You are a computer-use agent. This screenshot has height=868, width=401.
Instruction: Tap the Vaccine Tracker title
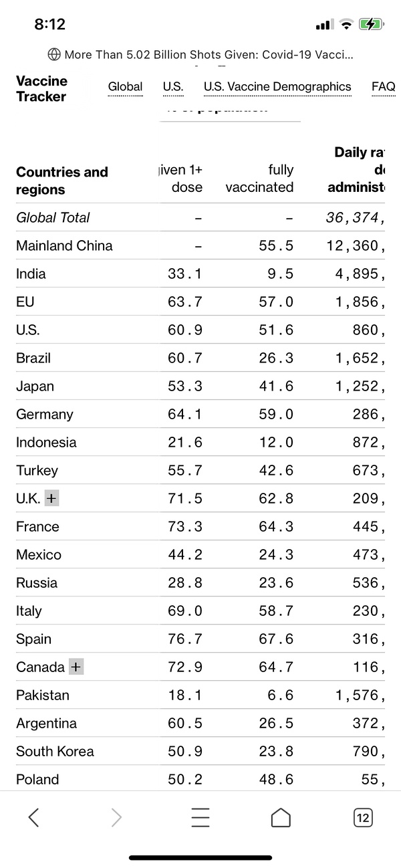click(41, 89)
